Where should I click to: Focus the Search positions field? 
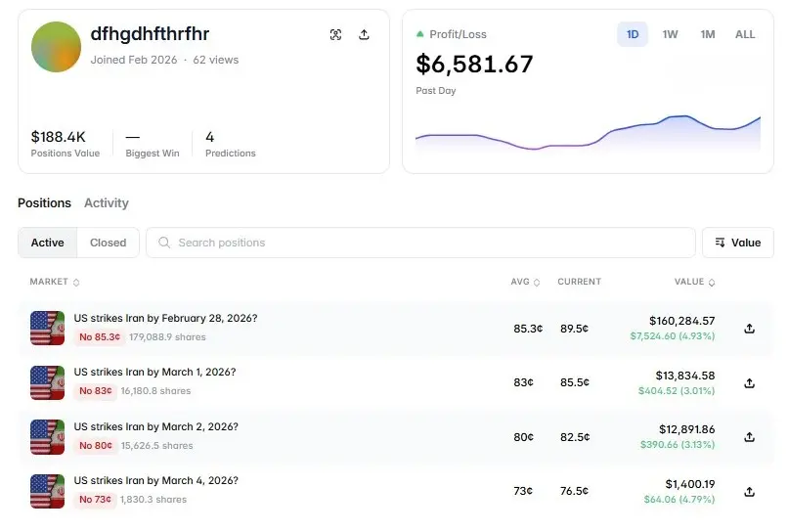pyautogui.click(x=420, y=243)
